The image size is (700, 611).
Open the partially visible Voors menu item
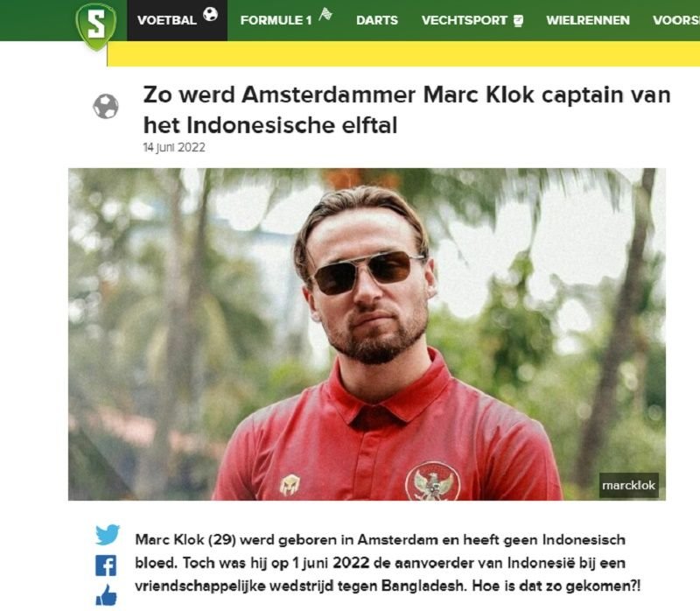(x=675, y=20)
